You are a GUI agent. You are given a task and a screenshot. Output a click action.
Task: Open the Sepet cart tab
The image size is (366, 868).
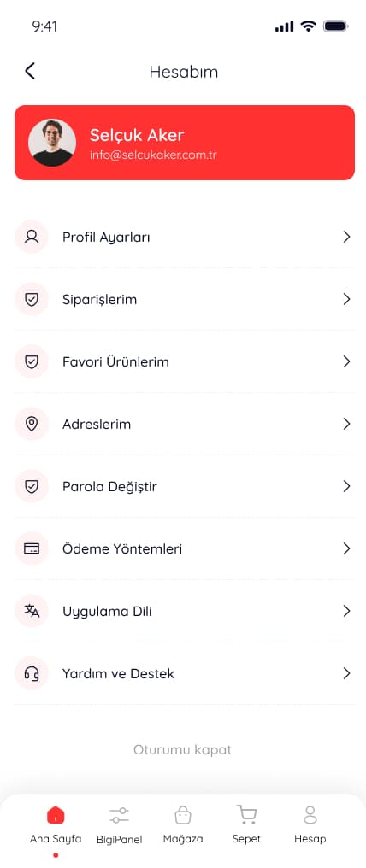pyautogui.click(x=246, y=824)
